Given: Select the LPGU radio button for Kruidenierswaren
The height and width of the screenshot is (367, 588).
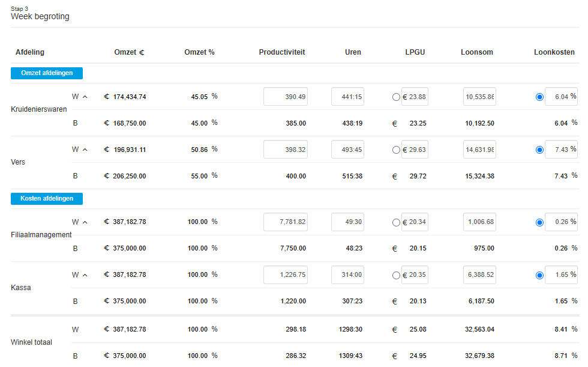Looking at the screenshot, I should click(x=395, y=97).
